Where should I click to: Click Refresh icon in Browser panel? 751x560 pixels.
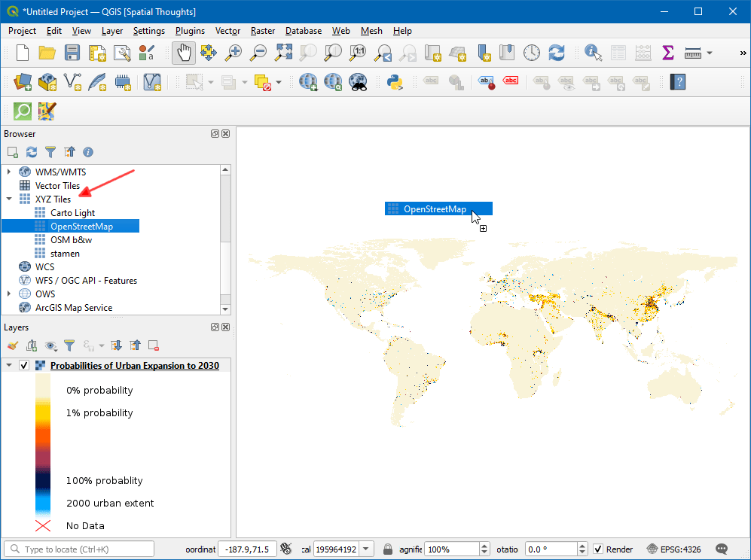(32, 152)
